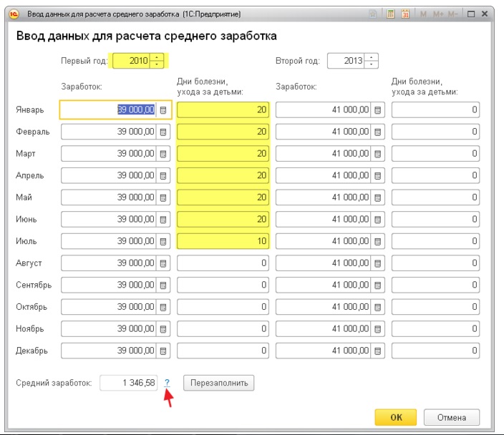The height and width of the screenshot is (435, 504).
Task: Open calculator for July first-year earnings
Action: pyautogui.click(x=163, y=241)
